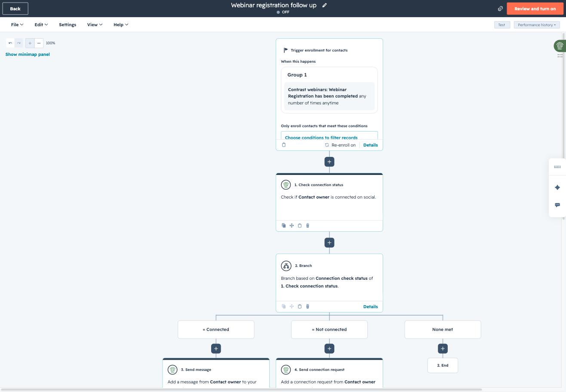Click the '3. Send message' heading
Screen dimensions: 566x392
point(196,370)
